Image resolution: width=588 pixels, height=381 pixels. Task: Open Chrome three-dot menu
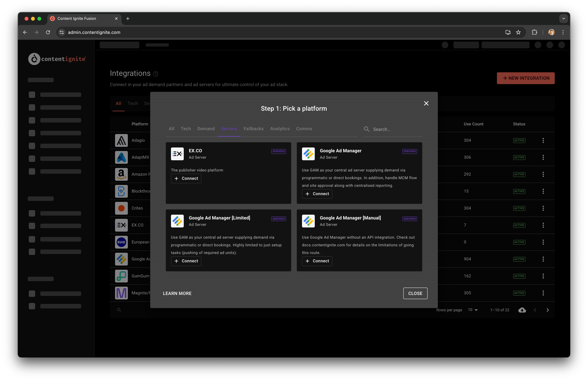click(x=563, y=32)
